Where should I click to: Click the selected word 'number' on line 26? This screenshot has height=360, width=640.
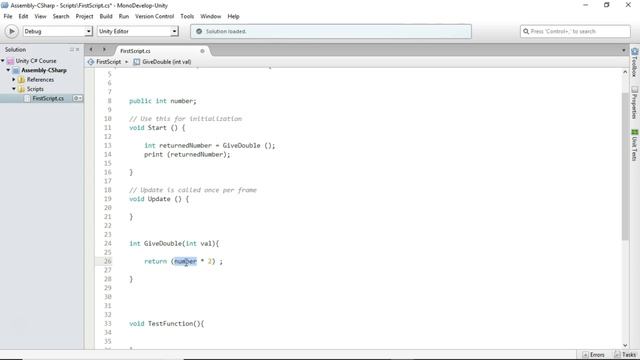185,261
